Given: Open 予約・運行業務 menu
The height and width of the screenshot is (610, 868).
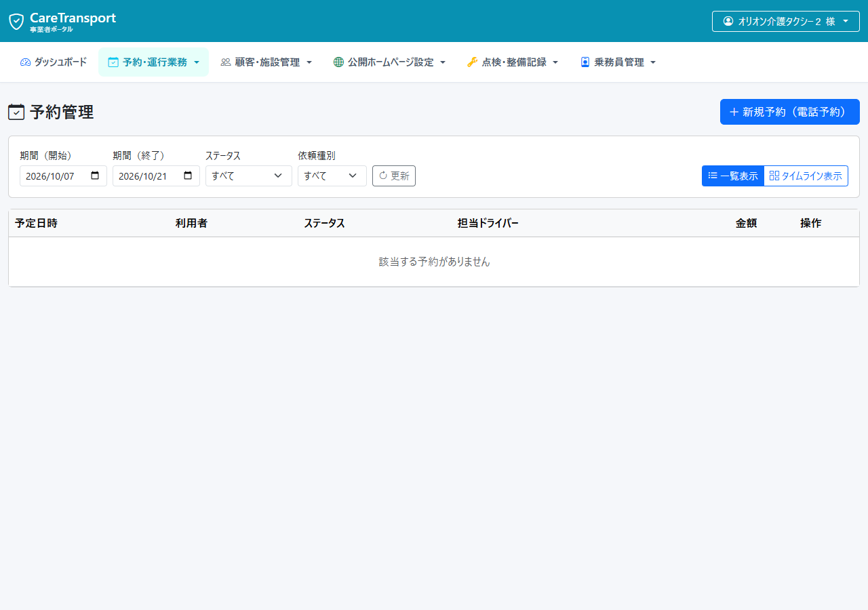Looking at the screenshot, I should point(154,62).
